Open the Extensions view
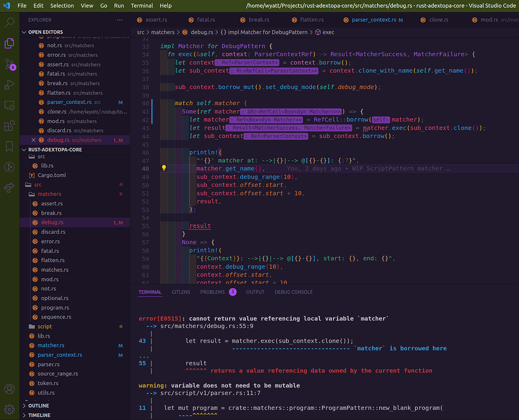The width and height of the screenshot is (519, 420). point(9,126)
